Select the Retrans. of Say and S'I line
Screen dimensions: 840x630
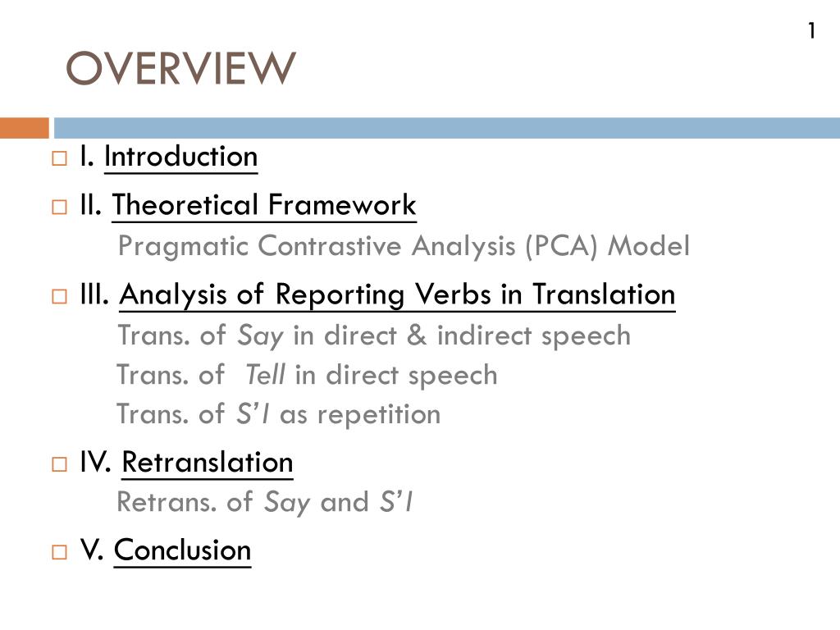[x=265, y=503]
